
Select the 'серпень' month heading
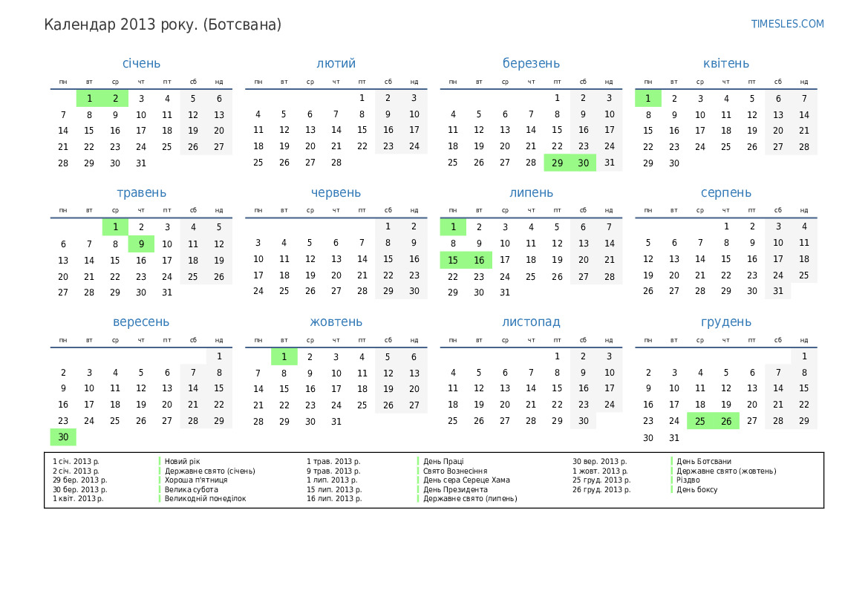(x=725, y=193)
